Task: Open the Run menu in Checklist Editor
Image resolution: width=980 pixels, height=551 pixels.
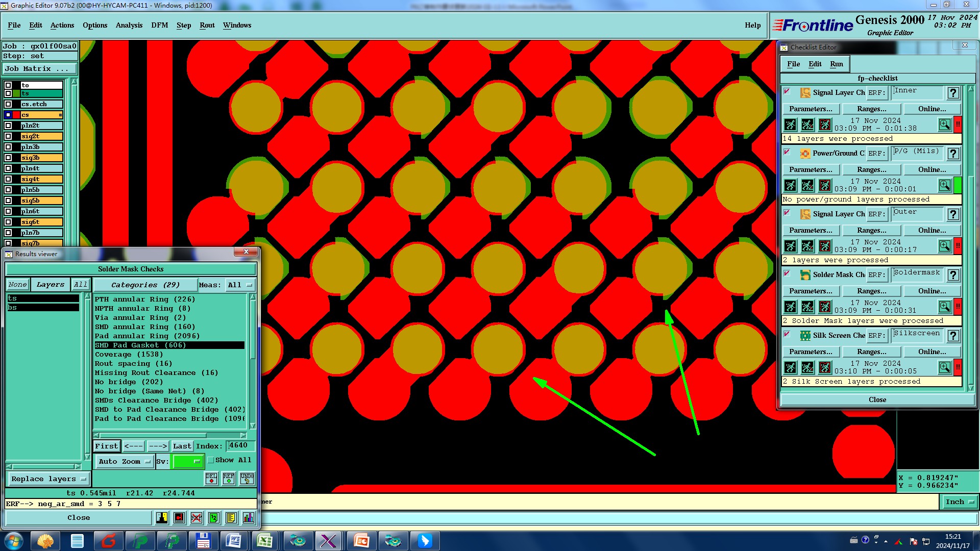Action: point(836,64)
